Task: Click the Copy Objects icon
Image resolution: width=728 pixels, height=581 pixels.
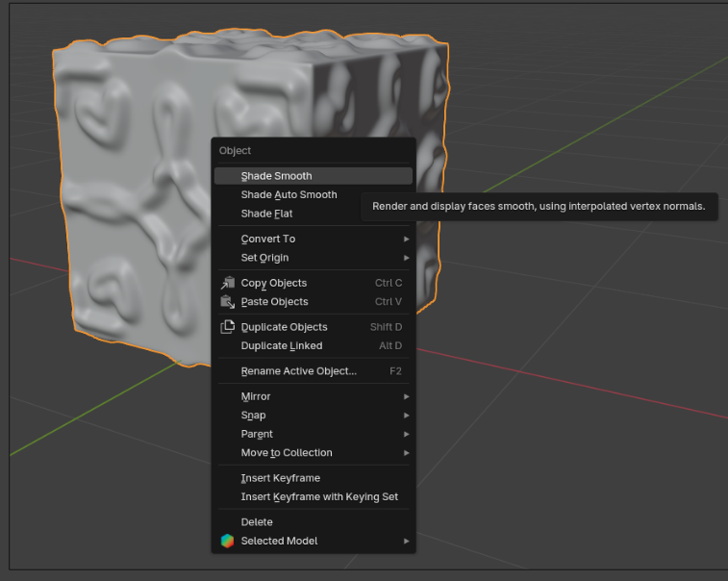Action: click(227, 283)
